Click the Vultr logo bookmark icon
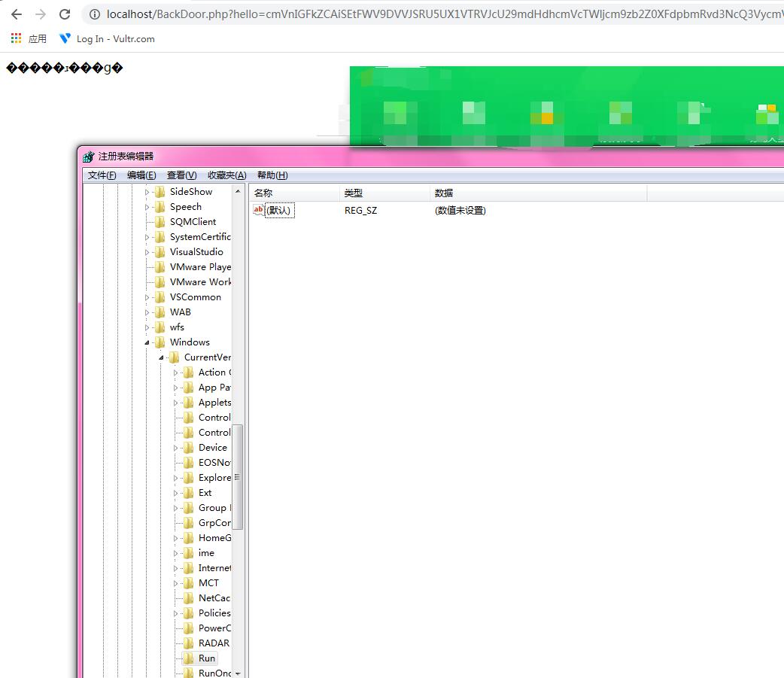The width and height of the screenshot is (784, 678). (65, 38)
